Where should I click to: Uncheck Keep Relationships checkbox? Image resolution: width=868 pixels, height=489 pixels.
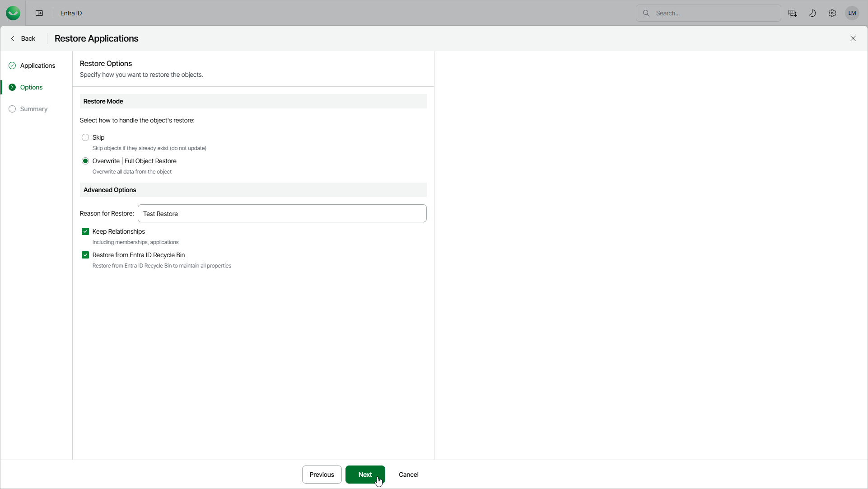coord(85,231)
